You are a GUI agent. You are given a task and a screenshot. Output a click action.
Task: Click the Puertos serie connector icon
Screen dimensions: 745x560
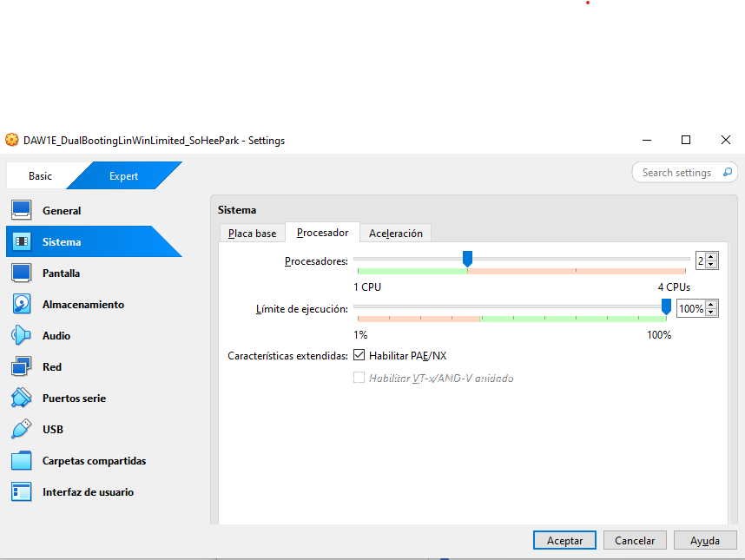point(22,398)
